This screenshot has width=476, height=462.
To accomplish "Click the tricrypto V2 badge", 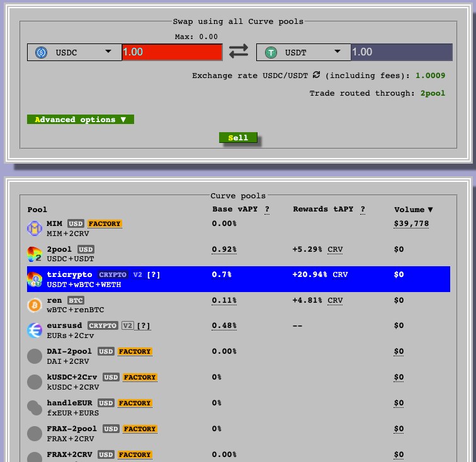I will click(137, 274).
